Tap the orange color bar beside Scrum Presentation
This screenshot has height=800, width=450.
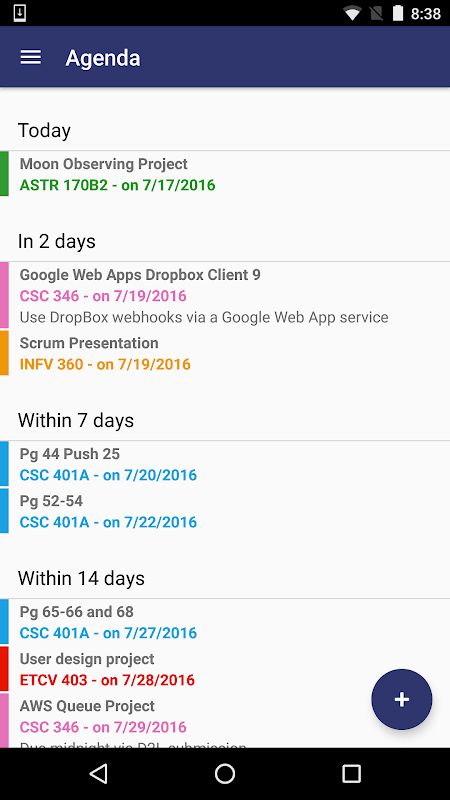click(x=4, y=353)
